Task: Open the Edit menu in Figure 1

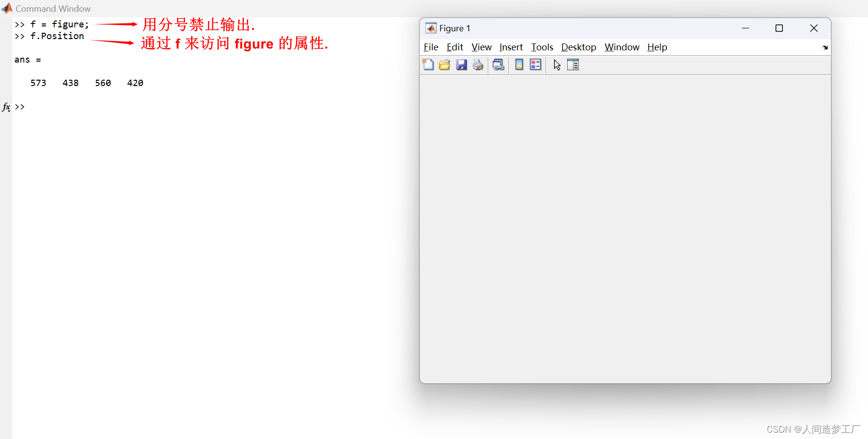Action: pos(455,47)
